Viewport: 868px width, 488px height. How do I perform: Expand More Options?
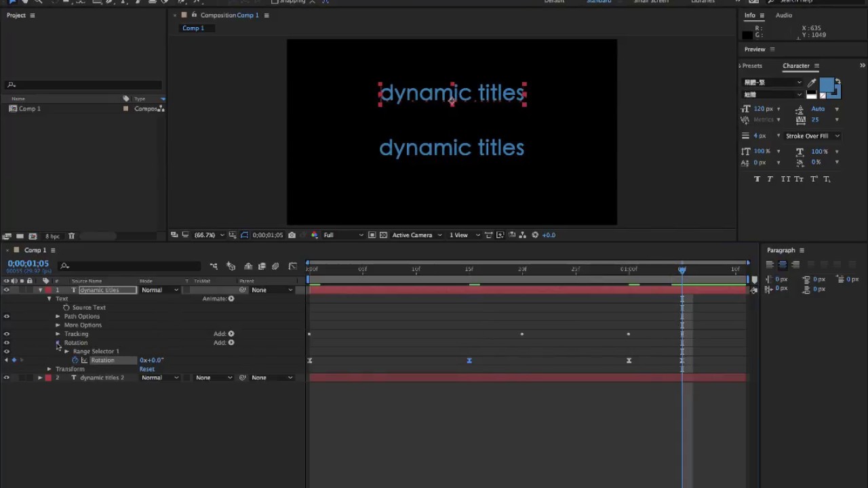58,325
